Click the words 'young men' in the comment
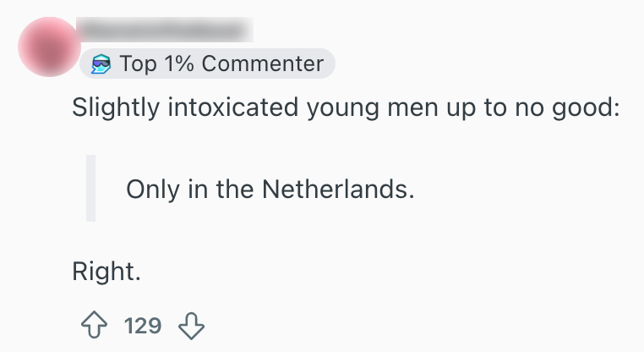Viewport: 644px width, 352px height. click(379, 108)
